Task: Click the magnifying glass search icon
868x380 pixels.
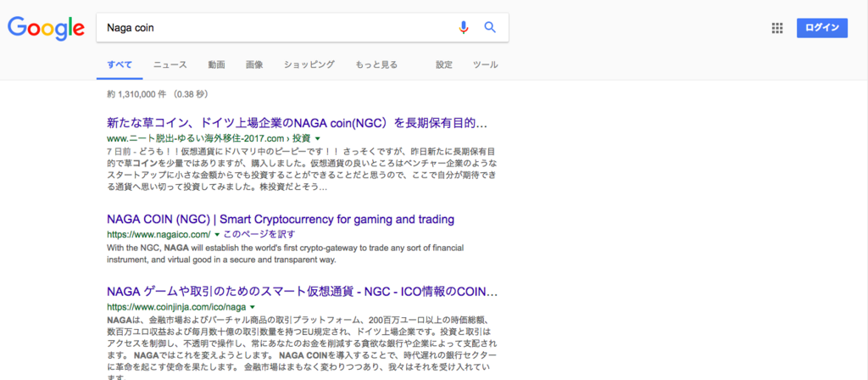Action: [490, 27]
